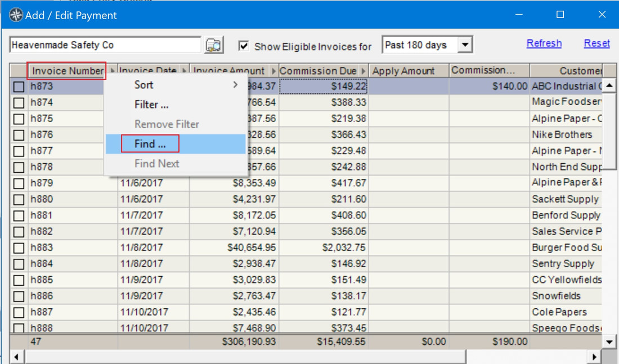The height and width of the screenshot is (364, 619).
Task: Click the Reset link
Action: pyautogui.click(x=596, y=43)
